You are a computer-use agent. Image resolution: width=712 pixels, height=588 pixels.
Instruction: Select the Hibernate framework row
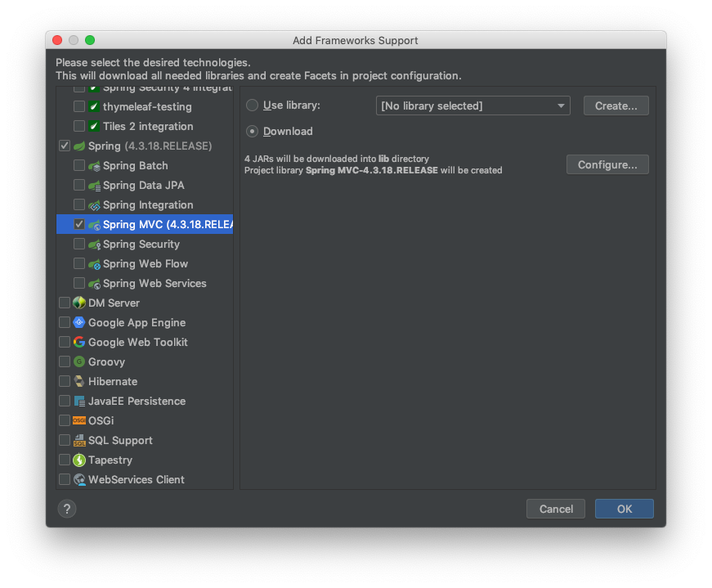(145, 381)
